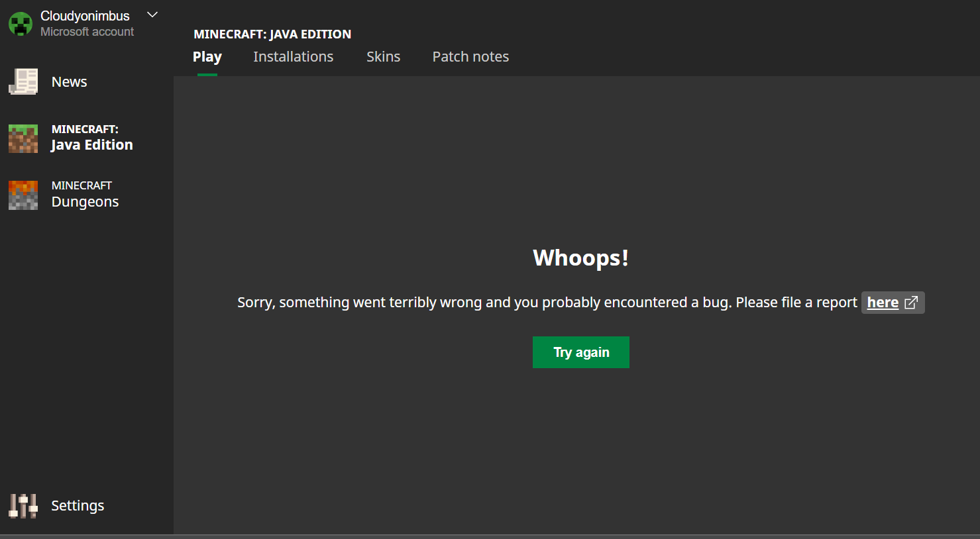The image size is (980, 539).
Task: Switch to the Play tab
Action: click(207, 57)
